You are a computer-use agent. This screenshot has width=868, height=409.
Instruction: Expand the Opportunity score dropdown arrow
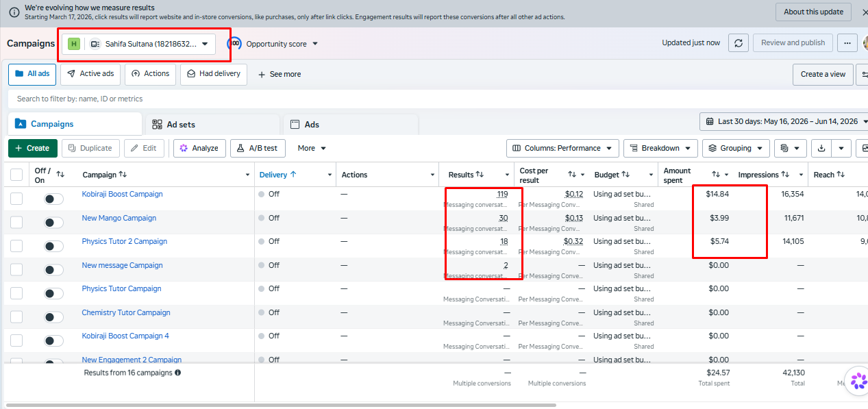click(315, 44)
